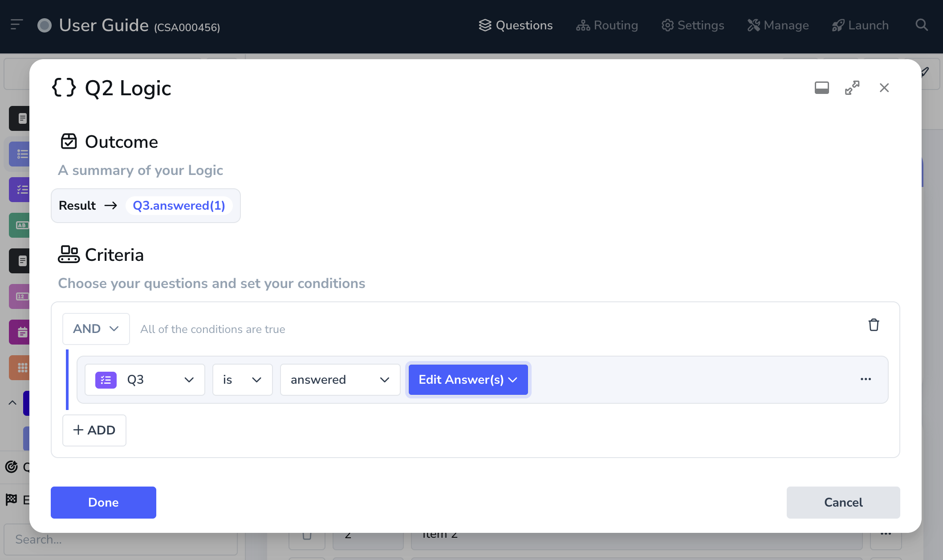Click the search magnifier in top bar
Image resolution: width=943 pixels, height=560 pixels.
tap(922, 25)
